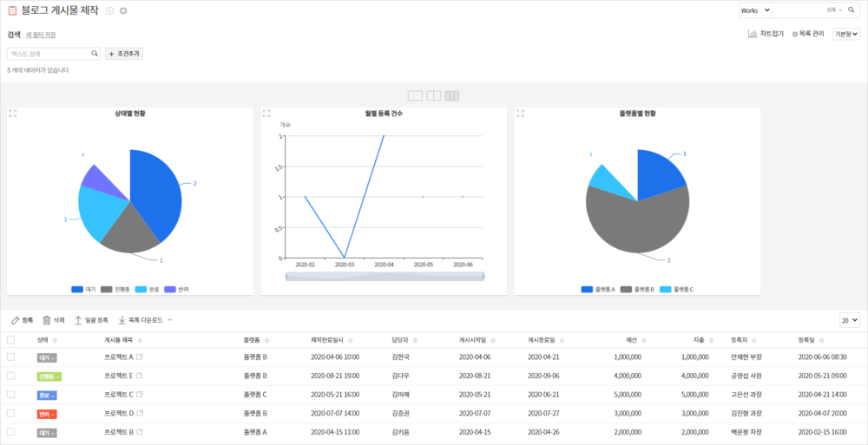
Task: Click the 조건추가 button
Action: pos(124,54)
